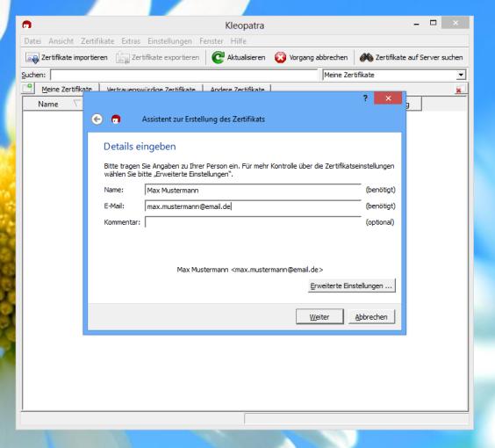This screenshot has height=448, width=495.
Task: Open the Datei menu
Action: [32, 41]
